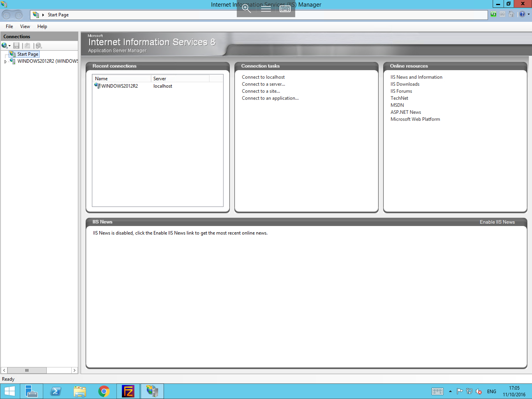Click Connect to an application link
The height and width of the screenshot is (399, 532).
[x=270, y=98]
